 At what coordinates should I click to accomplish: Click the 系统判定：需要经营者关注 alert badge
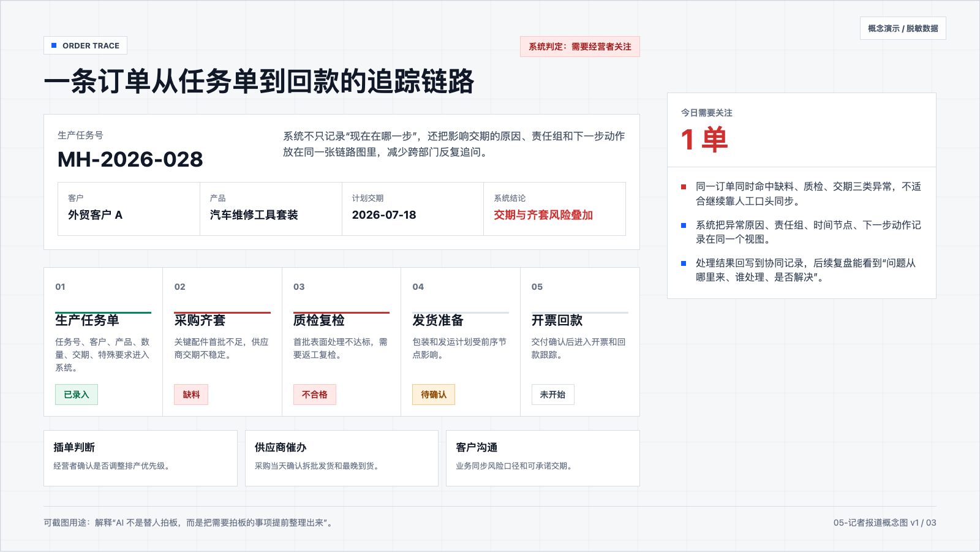click(580, 47)
